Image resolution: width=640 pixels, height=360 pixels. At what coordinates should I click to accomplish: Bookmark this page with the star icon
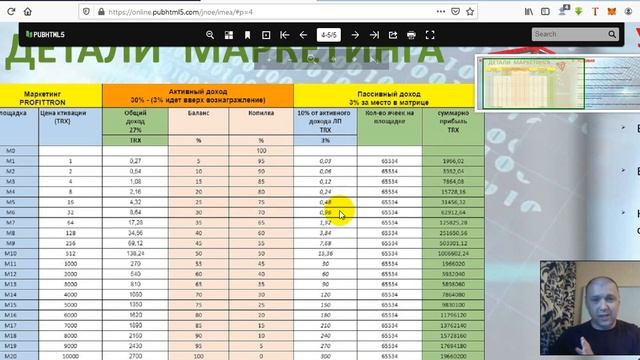coord(470,12)
